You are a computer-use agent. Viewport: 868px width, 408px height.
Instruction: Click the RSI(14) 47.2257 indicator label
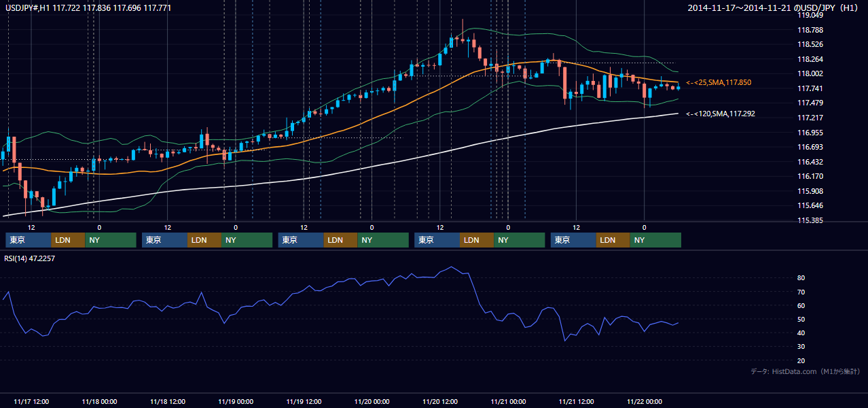30,259
